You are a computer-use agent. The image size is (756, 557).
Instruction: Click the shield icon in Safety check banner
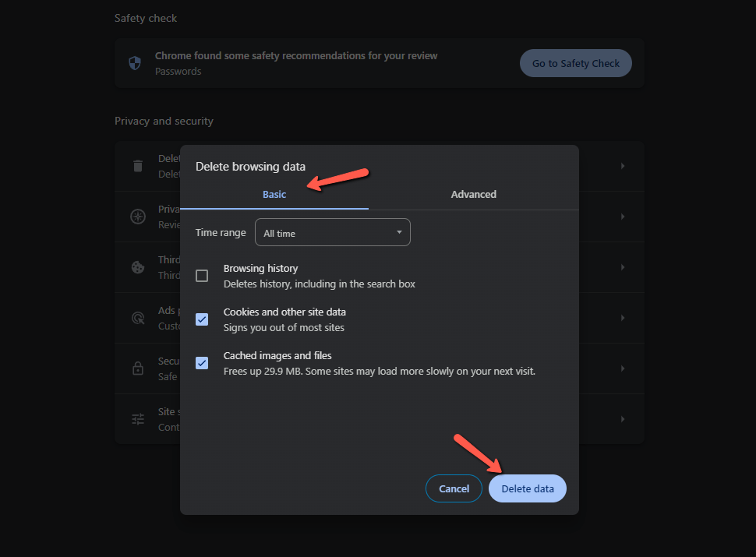[x=134, y=63]
